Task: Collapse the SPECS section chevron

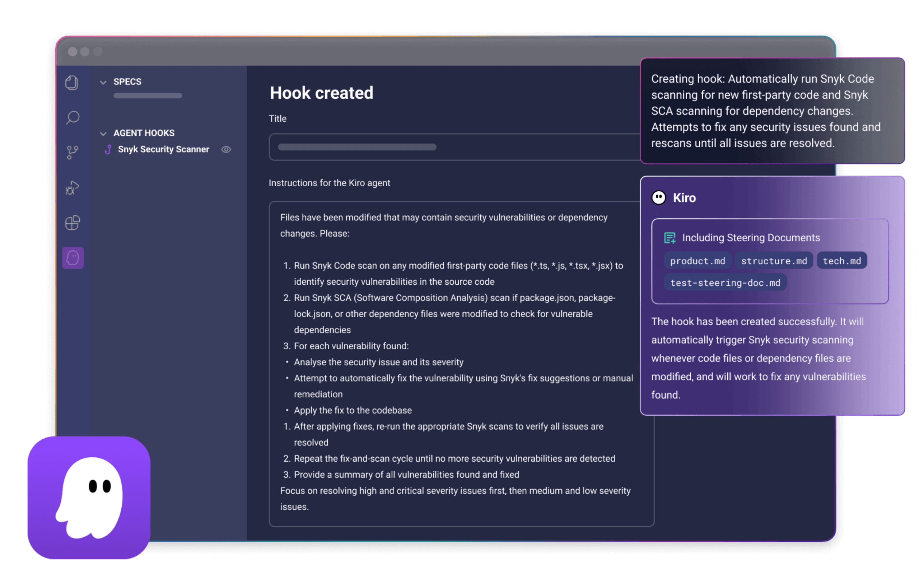Action: coord(103,82)
